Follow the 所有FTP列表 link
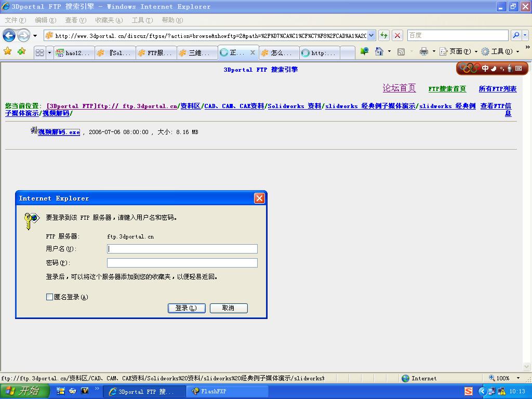532x399 pixels. click(x=497, y=89)
